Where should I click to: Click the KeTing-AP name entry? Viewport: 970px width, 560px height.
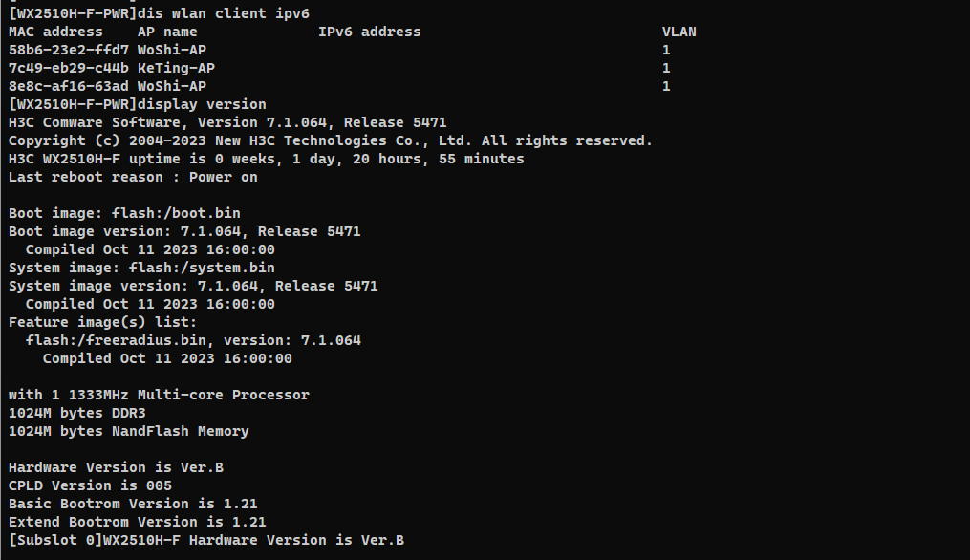point(176,68)
